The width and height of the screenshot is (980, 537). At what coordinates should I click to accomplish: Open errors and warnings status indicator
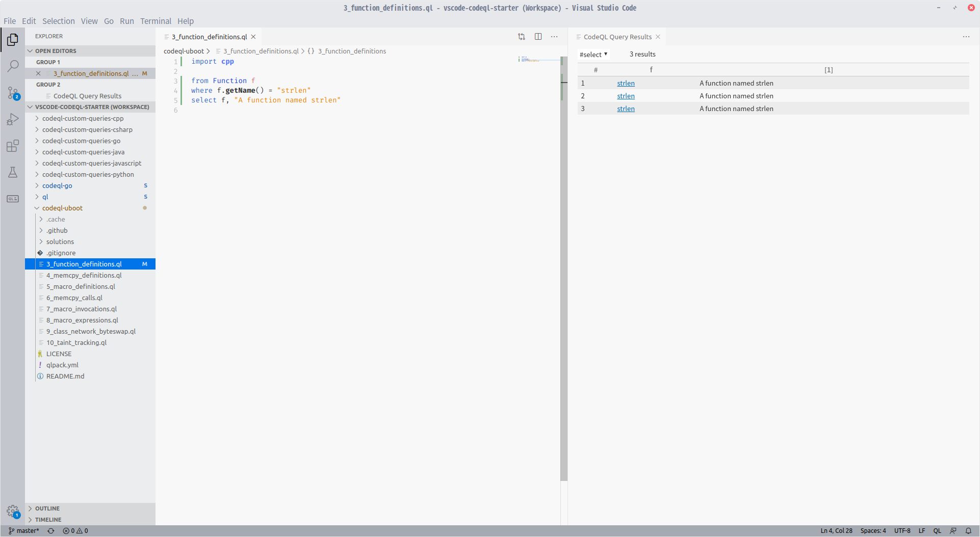point(75,531)
